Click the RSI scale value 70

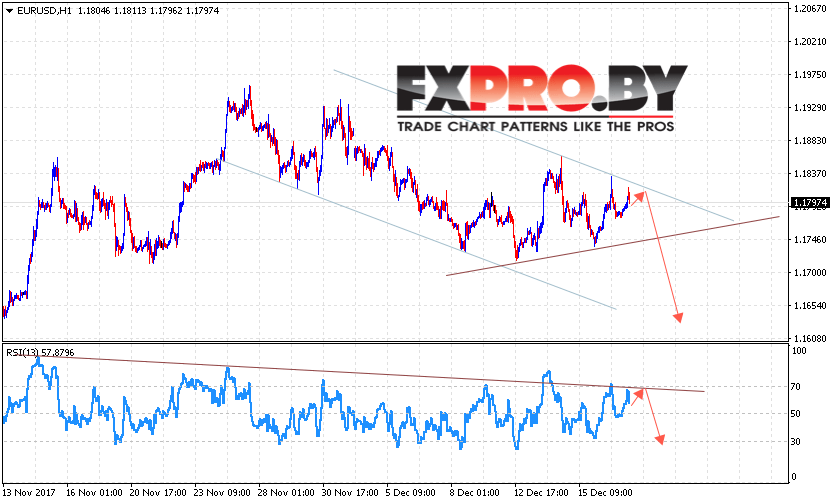(x=795, y=387)
